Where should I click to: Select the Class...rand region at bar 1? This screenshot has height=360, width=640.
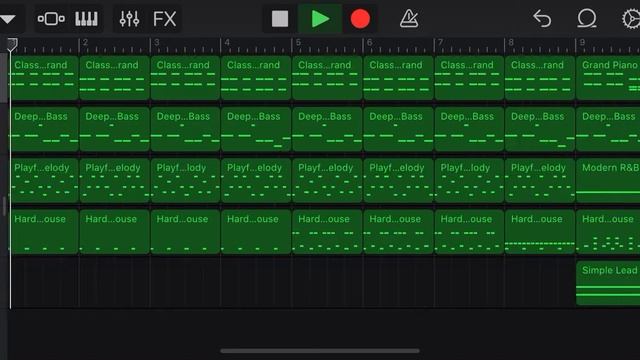click(44, 78)
